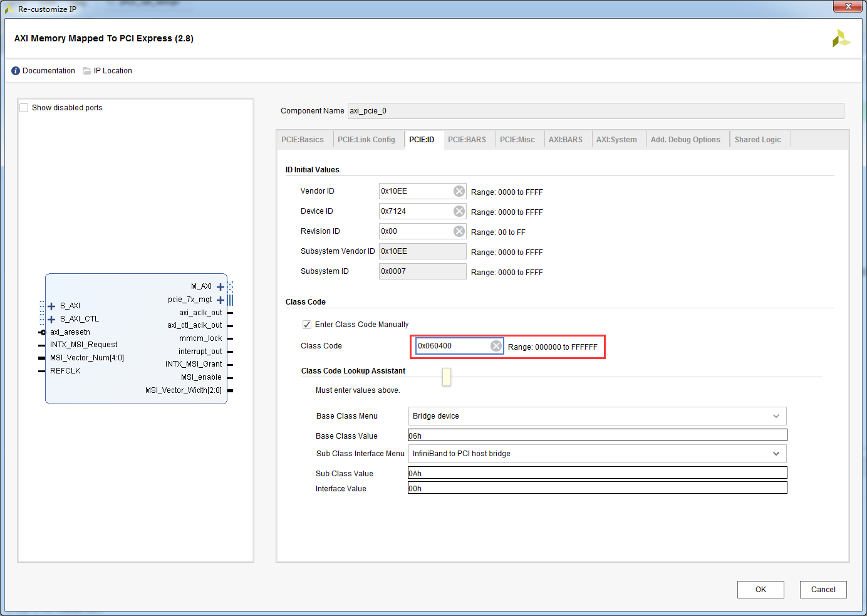Clear the Class Code field with its X icon
Screen dimensions: 867x616
pyautogui.click(x=496, y=346)
